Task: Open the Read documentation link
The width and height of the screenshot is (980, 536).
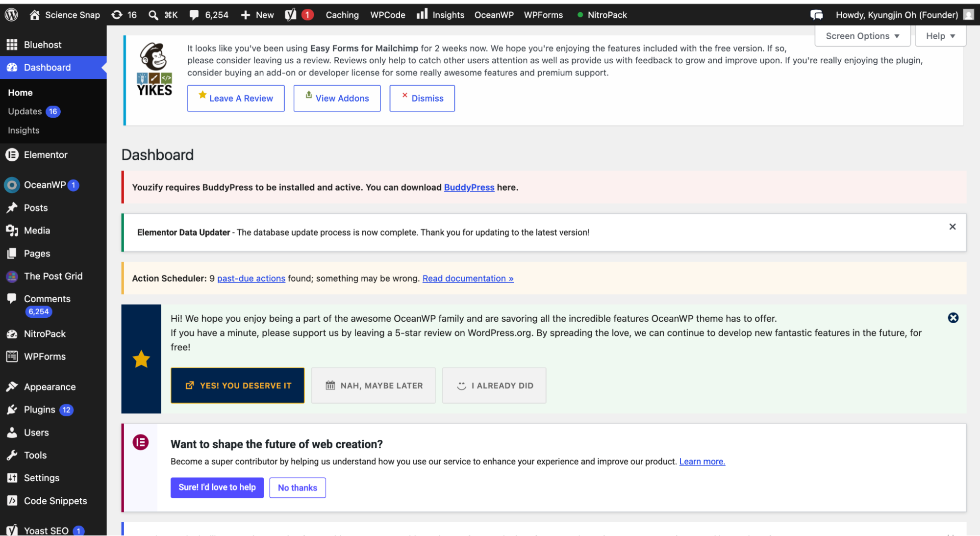Action: pyautogui.click(x=468, y=279)
